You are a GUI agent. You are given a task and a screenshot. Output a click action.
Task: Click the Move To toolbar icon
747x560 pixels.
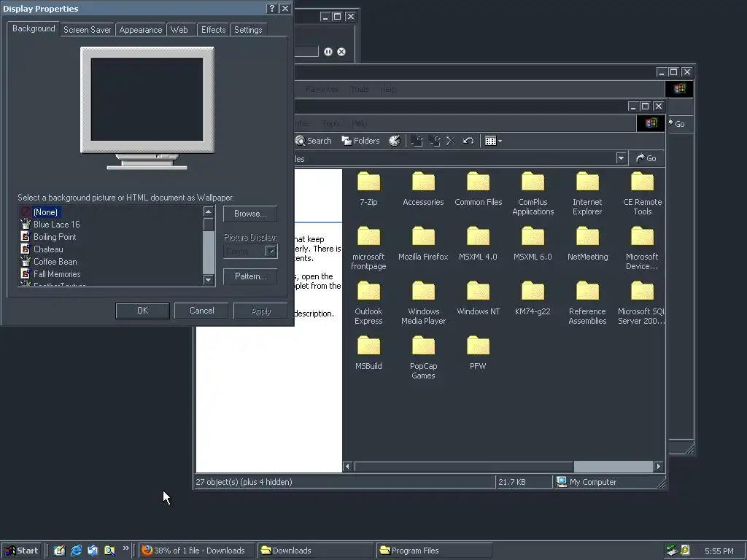point(417,141)
